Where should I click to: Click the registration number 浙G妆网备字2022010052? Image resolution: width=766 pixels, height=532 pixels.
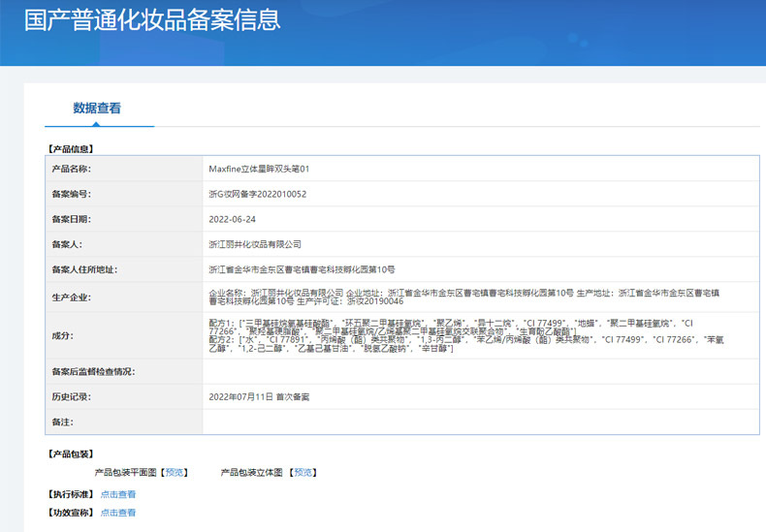point(258,194)
